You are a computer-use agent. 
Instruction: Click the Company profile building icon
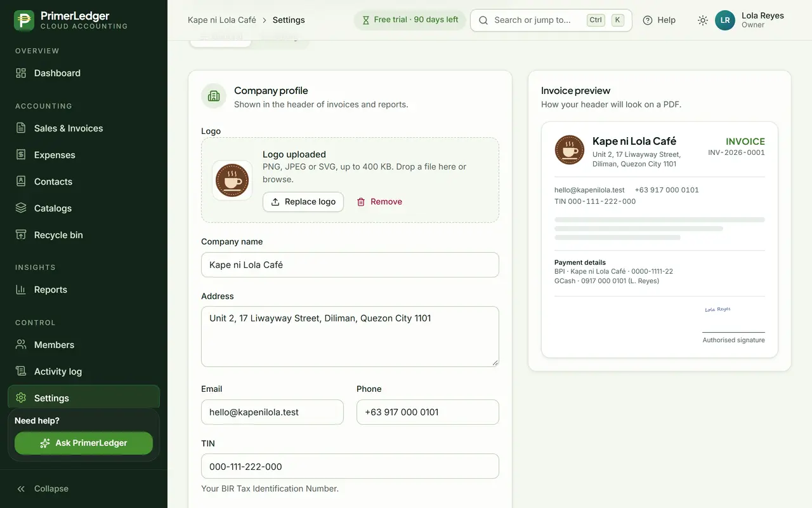(214, 97)
